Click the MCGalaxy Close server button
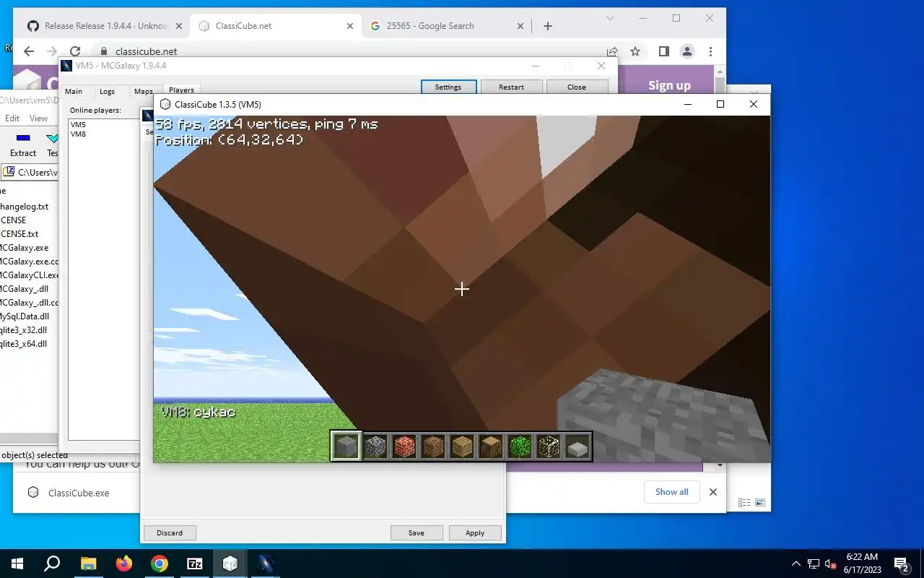Image resolution: width=924 pixels, height=578 pixels. 577,87
